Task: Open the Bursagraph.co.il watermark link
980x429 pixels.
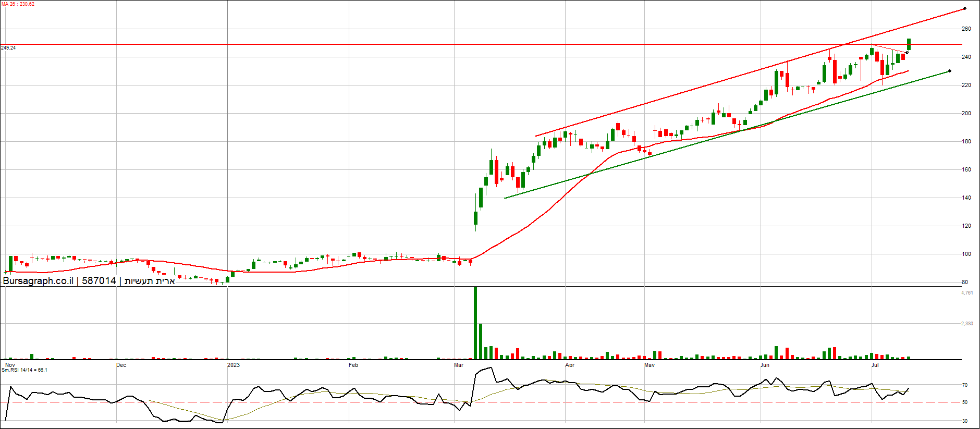Action: [x=38, y=281]
